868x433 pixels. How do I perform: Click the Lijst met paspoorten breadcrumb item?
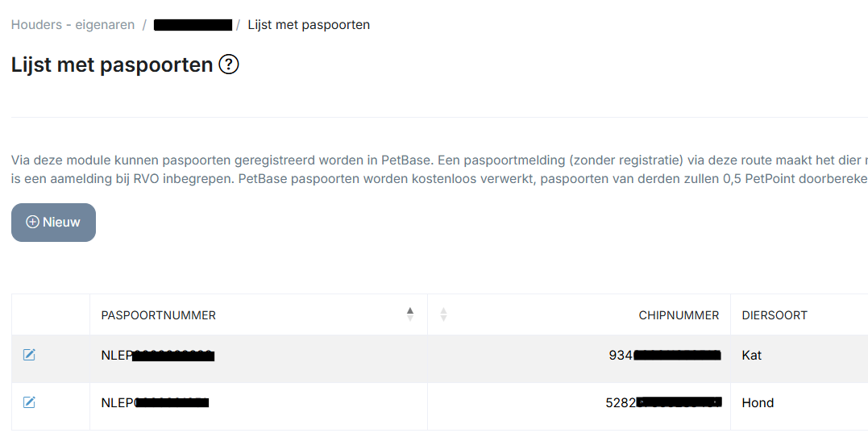(309, 25)
